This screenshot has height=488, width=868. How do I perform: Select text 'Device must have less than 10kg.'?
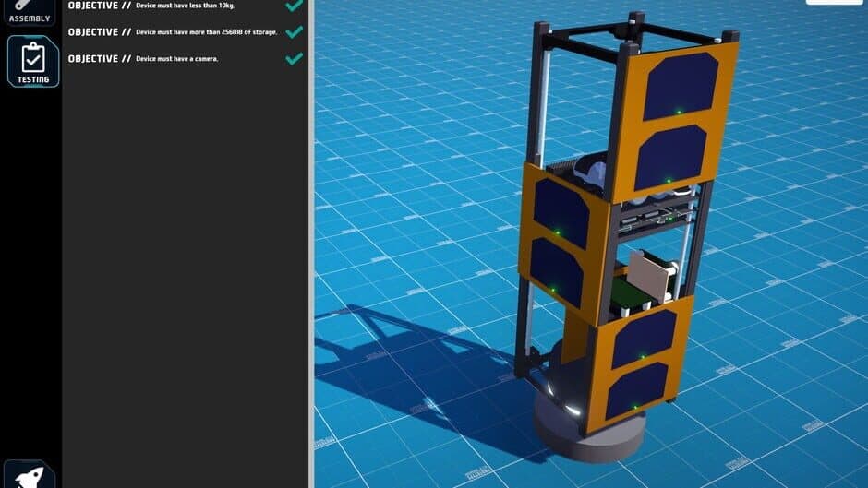186,6
